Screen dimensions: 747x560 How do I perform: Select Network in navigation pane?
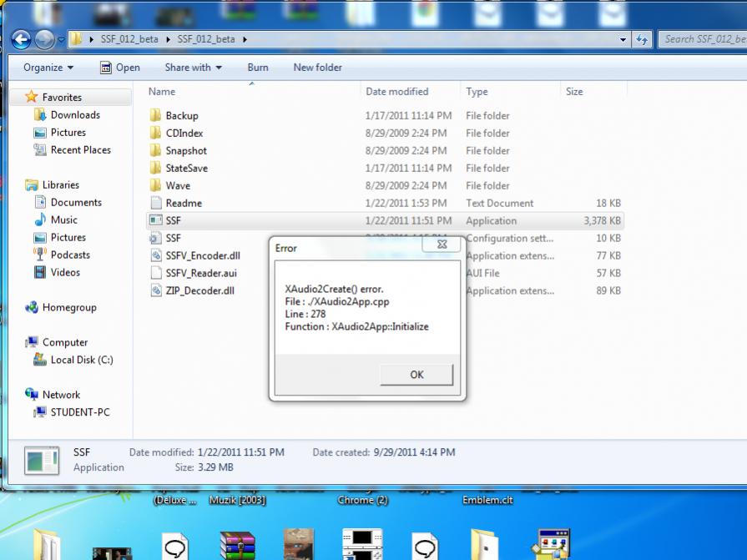point(61,395)
